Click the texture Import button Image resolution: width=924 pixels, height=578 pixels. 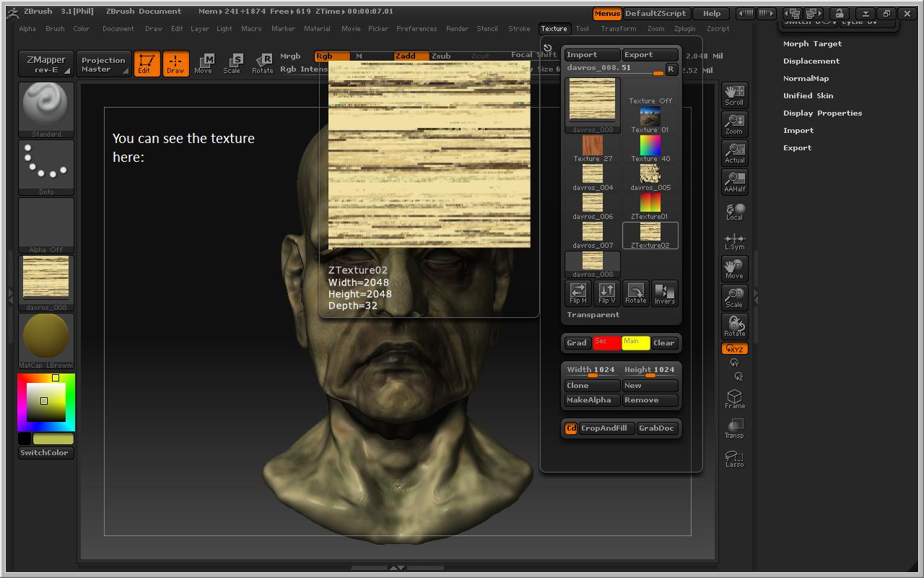(x=592, y=55)
